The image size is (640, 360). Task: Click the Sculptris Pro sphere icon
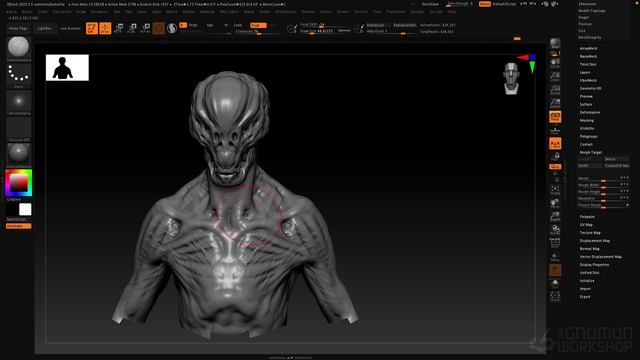click(172, 28)
